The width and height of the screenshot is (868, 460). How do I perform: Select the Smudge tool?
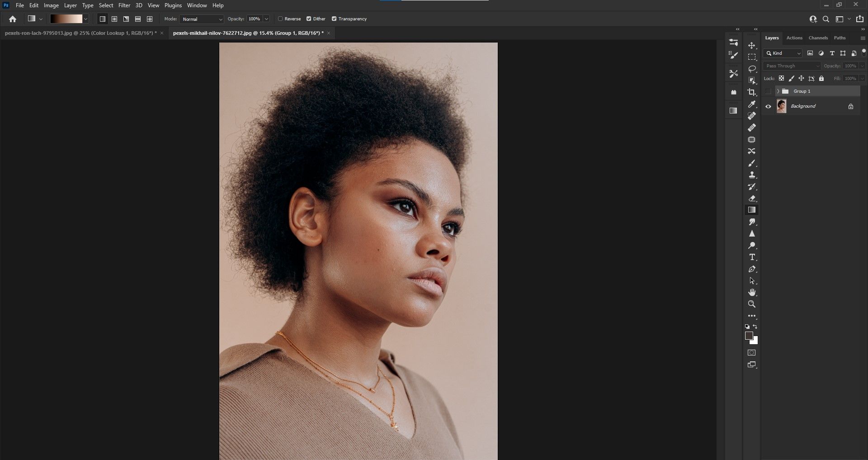click(x=752, y=222)
